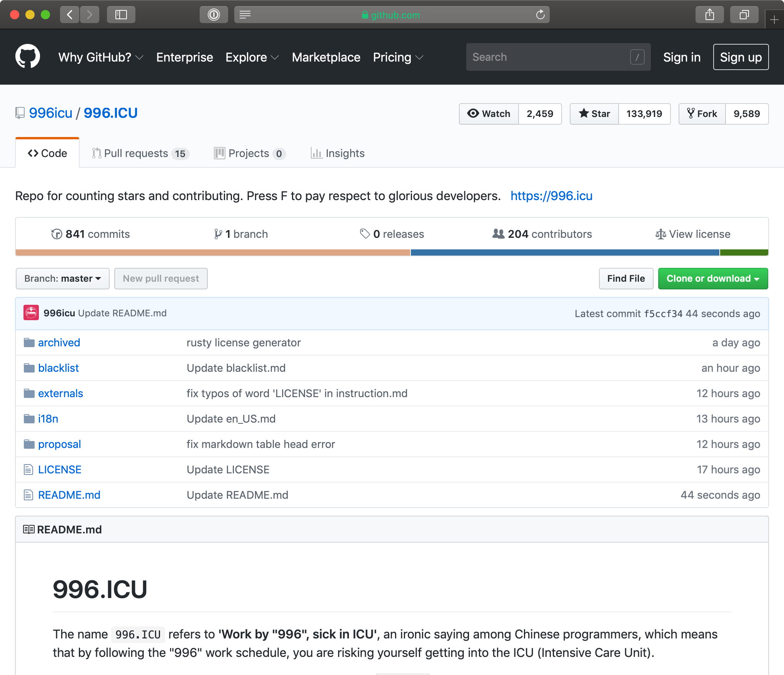This screenshot has width=784, height=675.
Task: Click the LICENSE file icon
Action: (x=28, y=469)
